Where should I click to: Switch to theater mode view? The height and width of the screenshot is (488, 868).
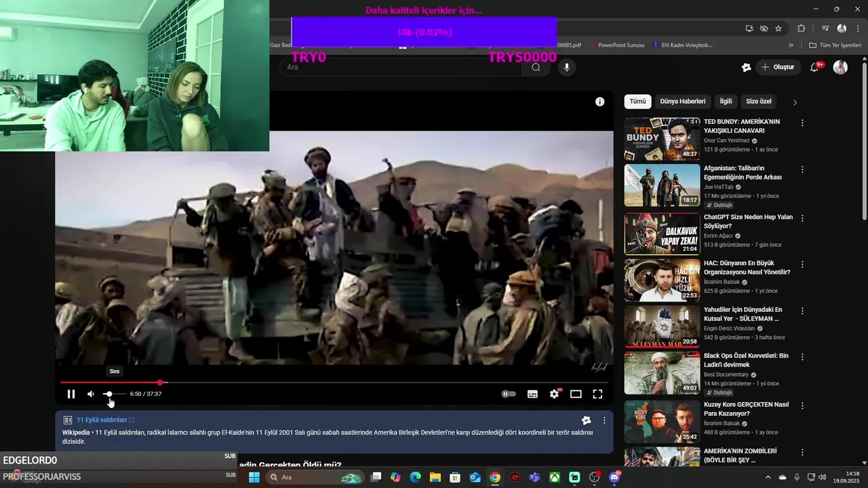pos(576,394)
